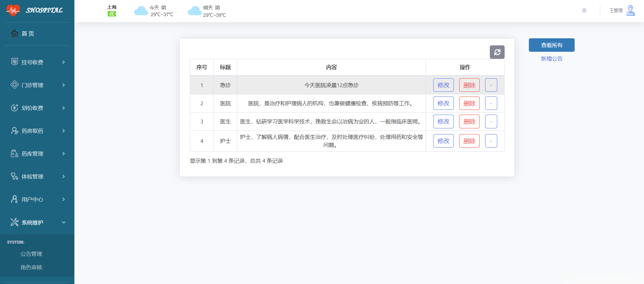Select 用户中心 menu label
This screenshot has width=644, height=284.
pyautogui.click(x=32, y=199)
